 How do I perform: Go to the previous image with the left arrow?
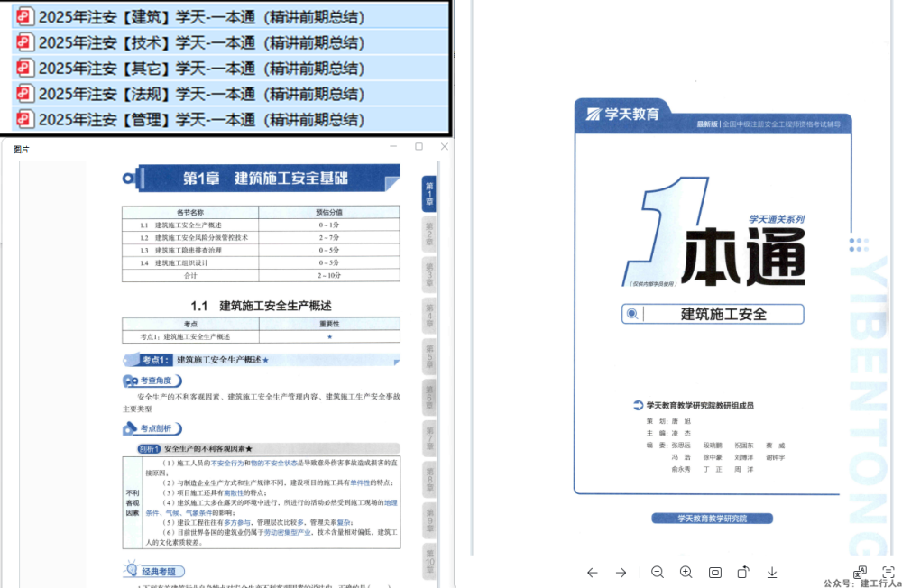click(592, 573)
